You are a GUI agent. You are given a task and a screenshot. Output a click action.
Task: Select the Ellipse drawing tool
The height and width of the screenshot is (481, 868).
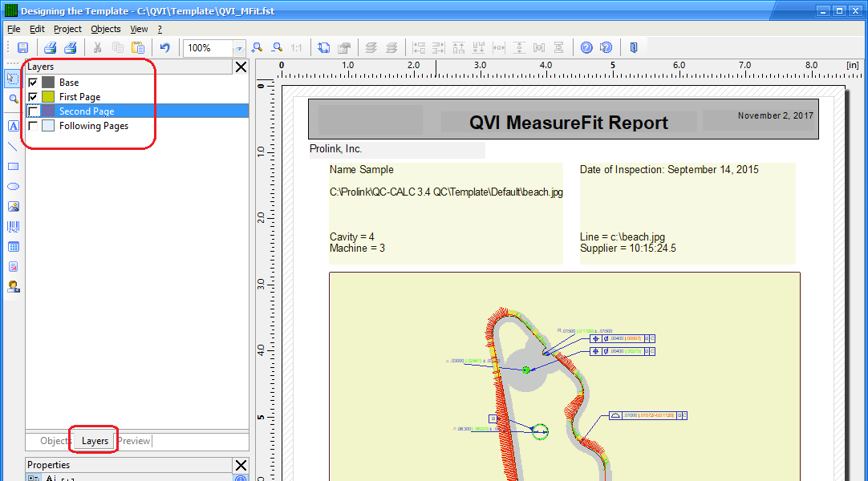pyautogui.click(x=14, y=186)
